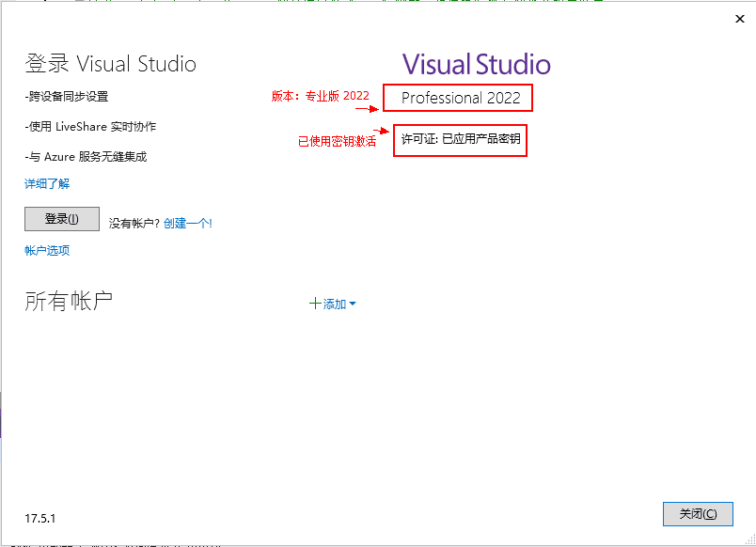Expand the chevron next to 添加
This screenshot has height=547, width=756.
tap(354, 304)
